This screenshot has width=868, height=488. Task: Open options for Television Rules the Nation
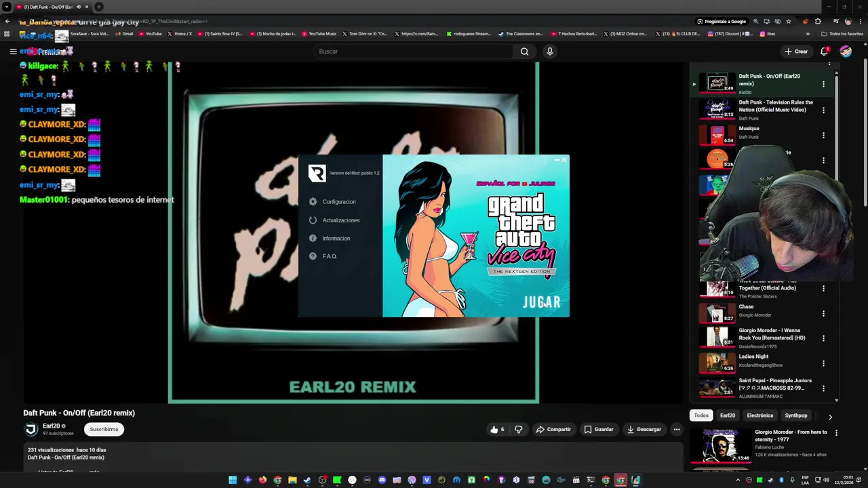[823, 110]
